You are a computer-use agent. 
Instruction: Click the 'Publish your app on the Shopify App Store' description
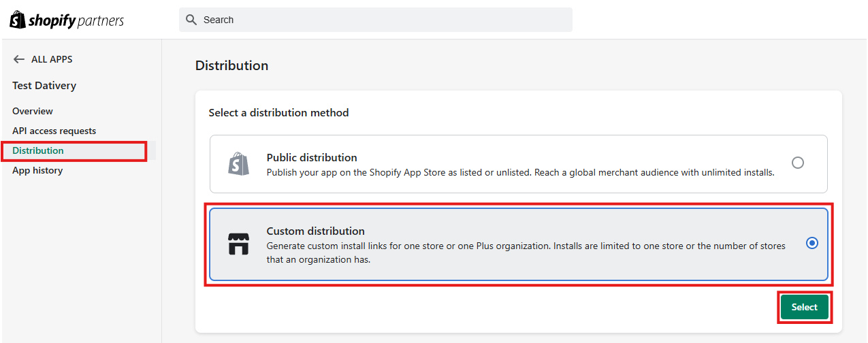[521, 172]
